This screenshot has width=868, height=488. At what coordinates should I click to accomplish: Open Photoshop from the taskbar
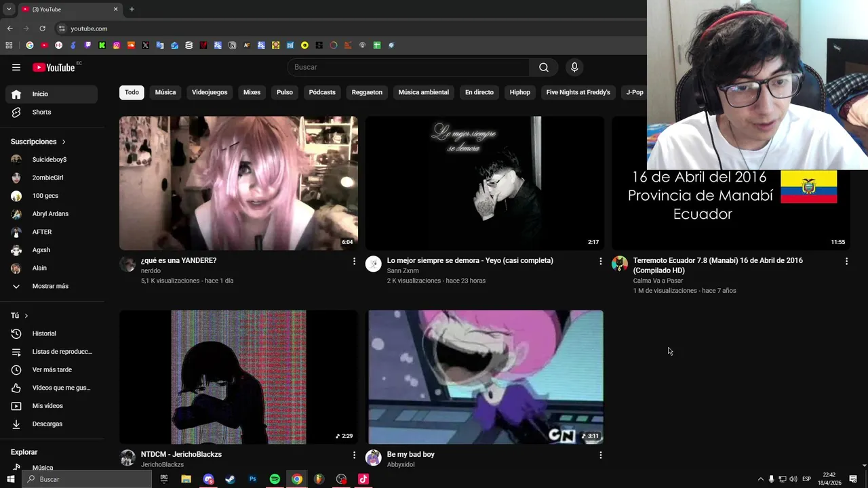tap(252, 479)
